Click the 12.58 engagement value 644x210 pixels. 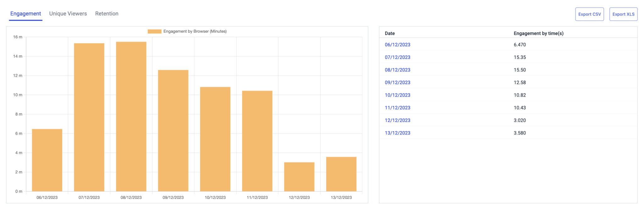click(x=520, y=82)
